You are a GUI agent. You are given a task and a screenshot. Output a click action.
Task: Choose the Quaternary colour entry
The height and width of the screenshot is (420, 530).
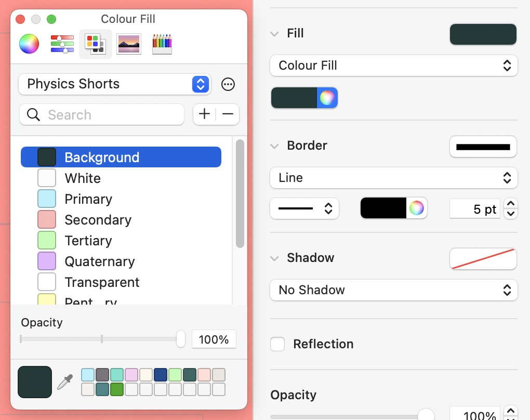click(99, 261)
